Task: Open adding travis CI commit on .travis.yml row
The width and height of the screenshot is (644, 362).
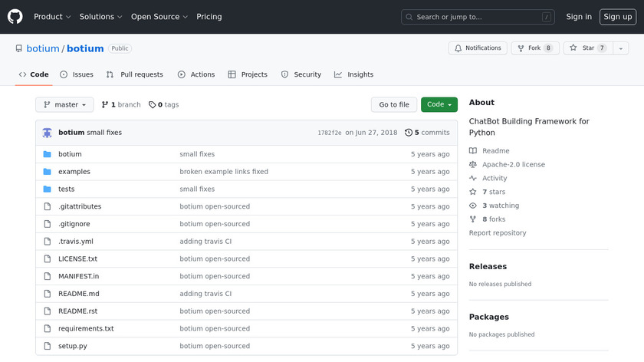Action: tap(205, 241)
